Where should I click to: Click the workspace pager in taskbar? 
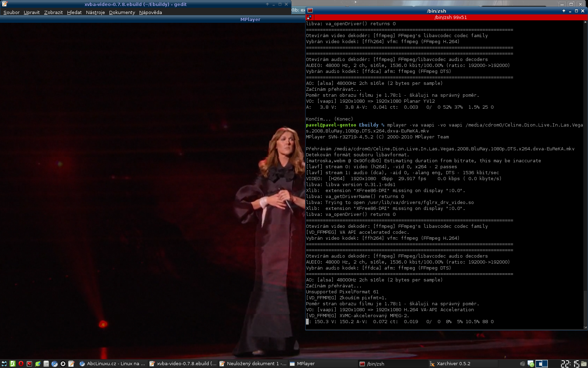[x=541, y=364]
